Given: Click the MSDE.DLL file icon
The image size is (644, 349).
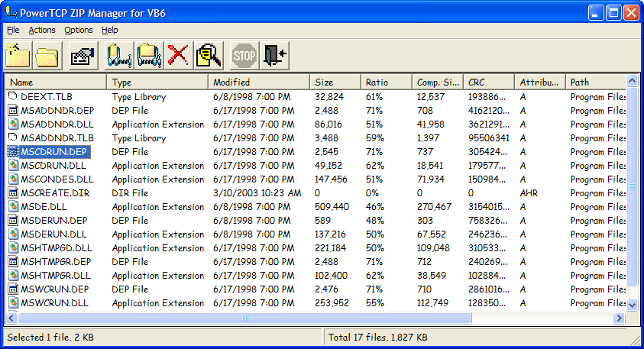Looking at the screenshot, I should click(x=13, y=206).
